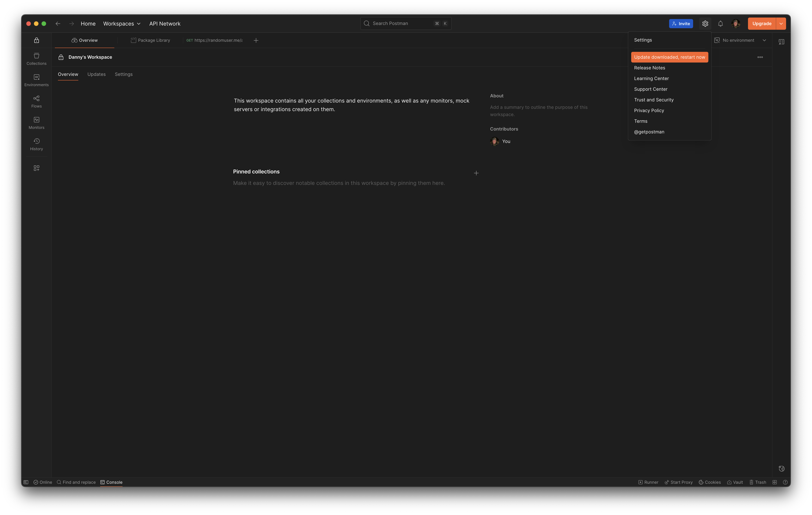Toggle the sidebar visibility icon at bottom-left
The width and height of the screenshot is (812, 515).
[x=26, y=482]
